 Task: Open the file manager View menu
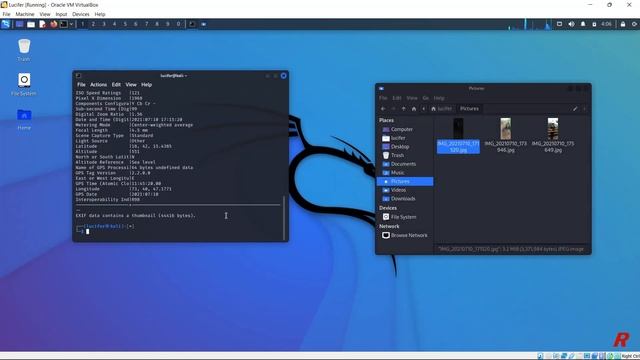point(412,98)
